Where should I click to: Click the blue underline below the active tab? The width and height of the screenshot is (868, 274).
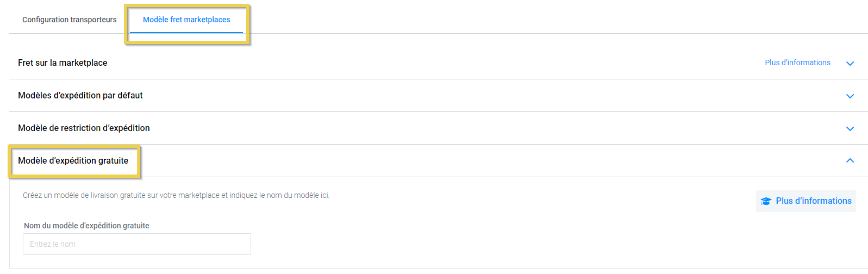click(x=186, y=33)
